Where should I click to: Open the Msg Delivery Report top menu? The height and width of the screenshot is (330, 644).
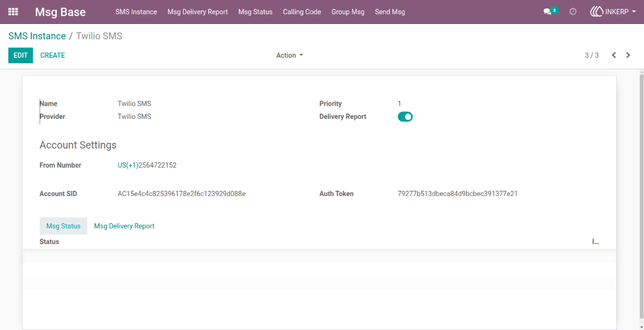click(x=198, y=11)
